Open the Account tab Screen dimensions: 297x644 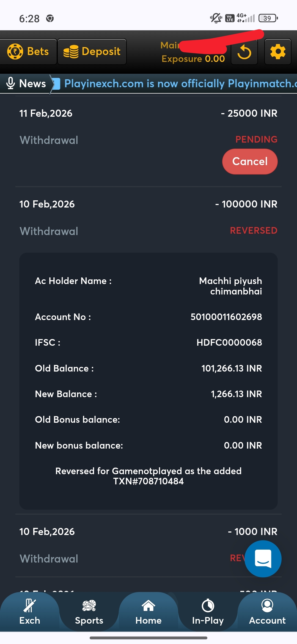click(267, 612)
